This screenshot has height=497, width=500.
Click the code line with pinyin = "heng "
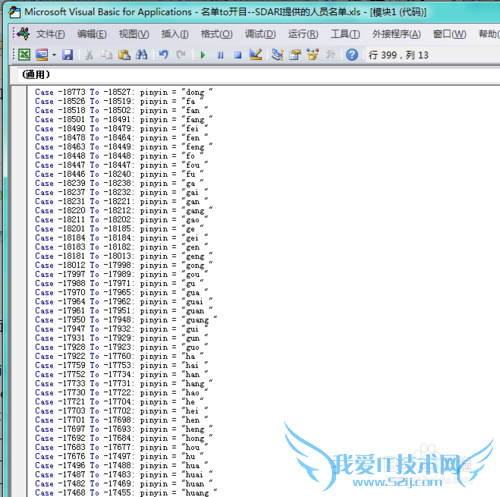click(124, 429)
